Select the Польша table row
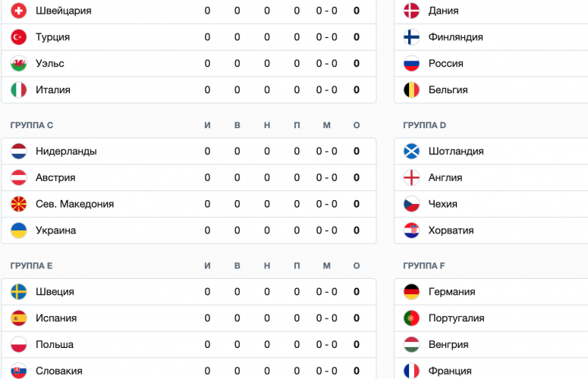This screenshot has height=379, width=588. 189,345
